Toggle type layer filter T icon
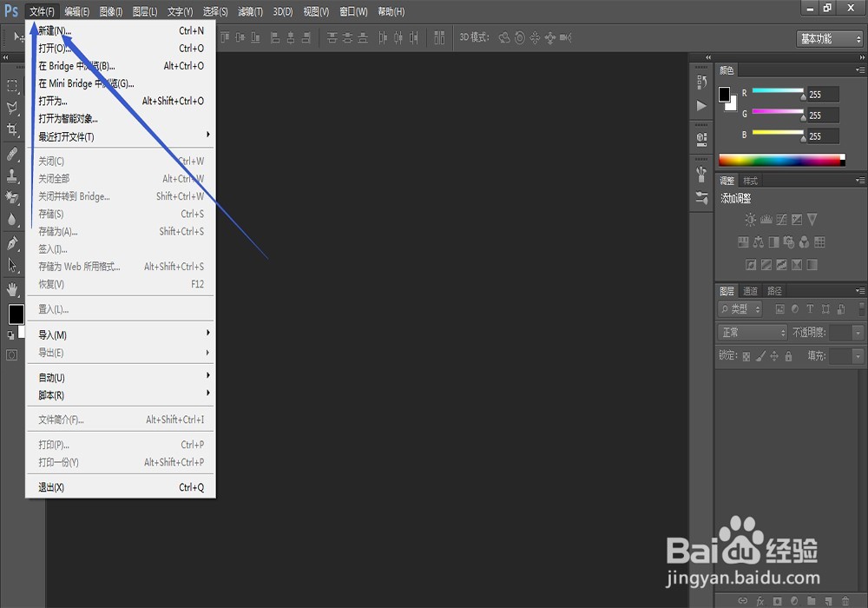Viewport: 868px width, 608px height. pyautogui.click(x=810, y=309)
